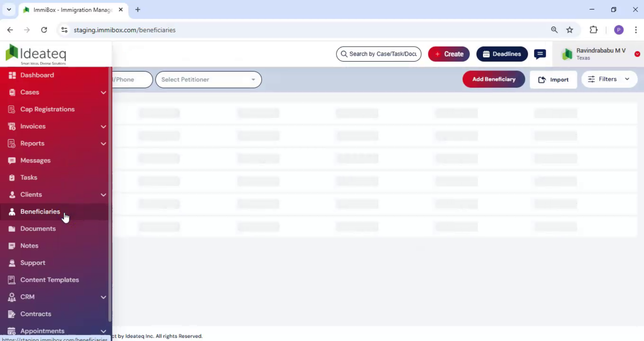Expand the Appointments submenu chevron
Screen dimensions: 644x341
(103, 331)
